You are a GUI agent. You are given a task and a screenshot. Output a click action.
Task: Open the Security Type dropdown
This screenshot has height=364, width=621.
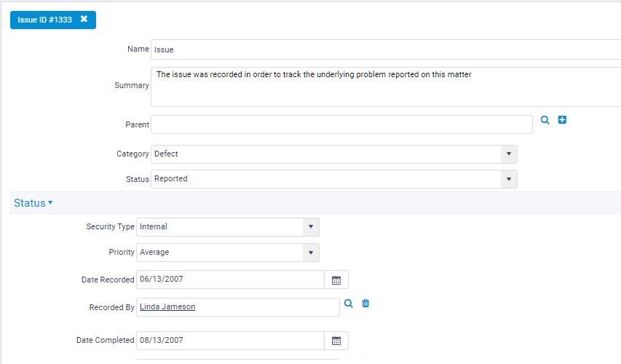coord(311,227)
